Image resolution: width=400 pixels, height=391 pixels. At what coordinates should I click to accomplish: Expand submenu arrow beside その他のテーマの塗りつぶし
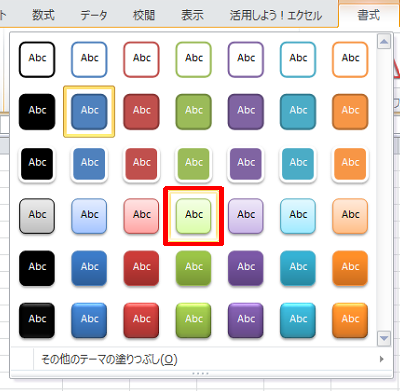pos(382,359)
